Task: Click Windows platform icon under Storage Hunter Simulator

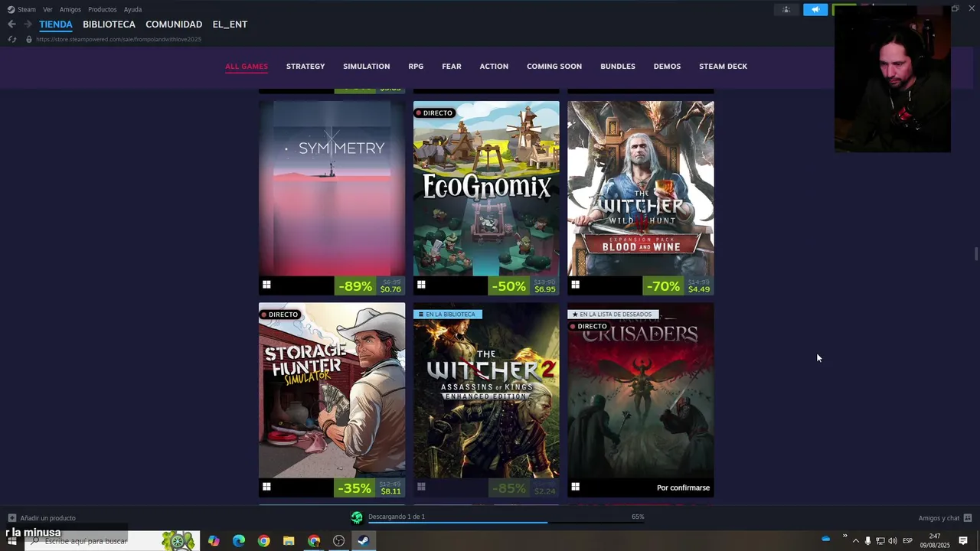Action: [266, 486]
